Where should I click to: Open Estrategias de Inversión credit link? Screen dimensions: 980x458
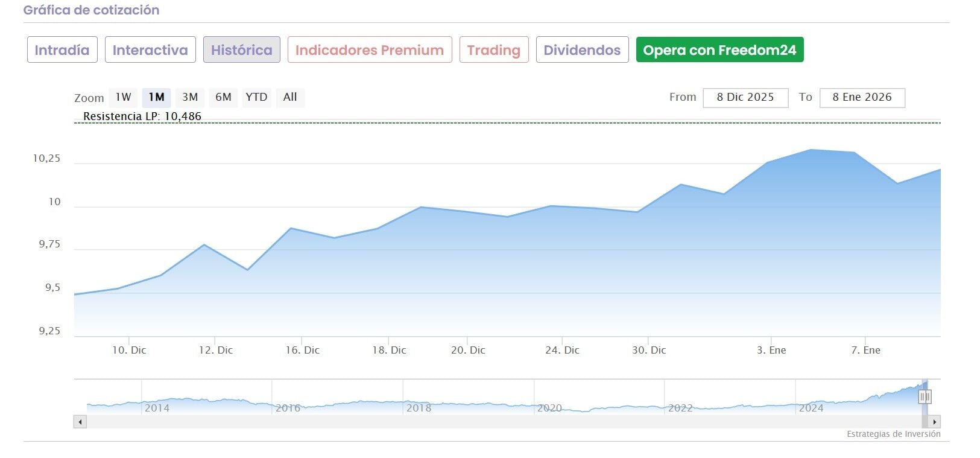coord(893,434)
